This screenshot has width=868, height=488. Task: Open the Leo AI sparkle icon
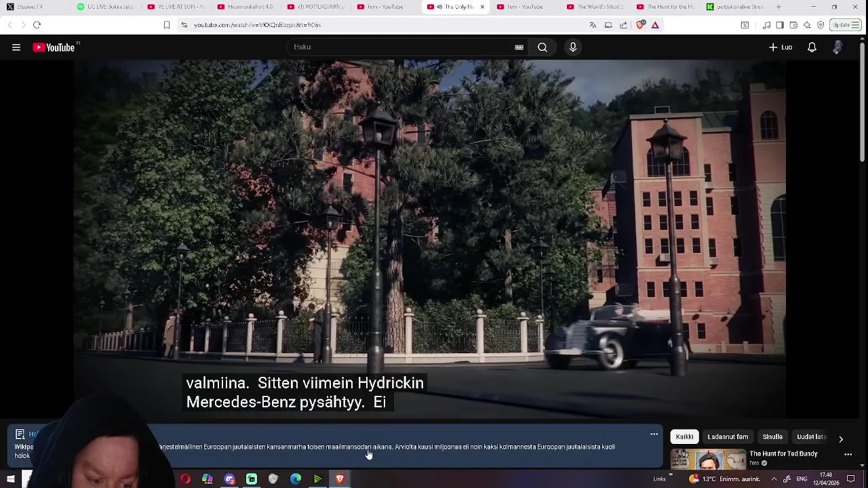807,25
